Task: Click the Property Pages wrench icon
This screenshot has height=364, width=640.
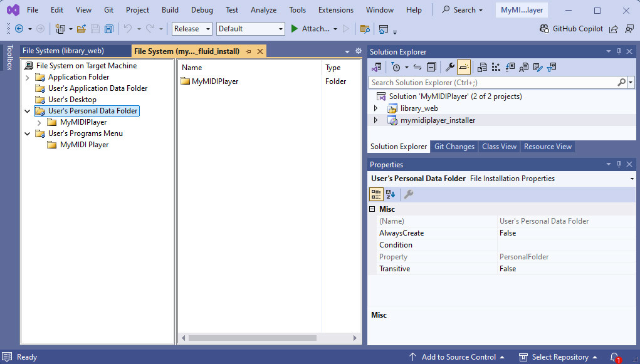Action: [x=409, y=194]
